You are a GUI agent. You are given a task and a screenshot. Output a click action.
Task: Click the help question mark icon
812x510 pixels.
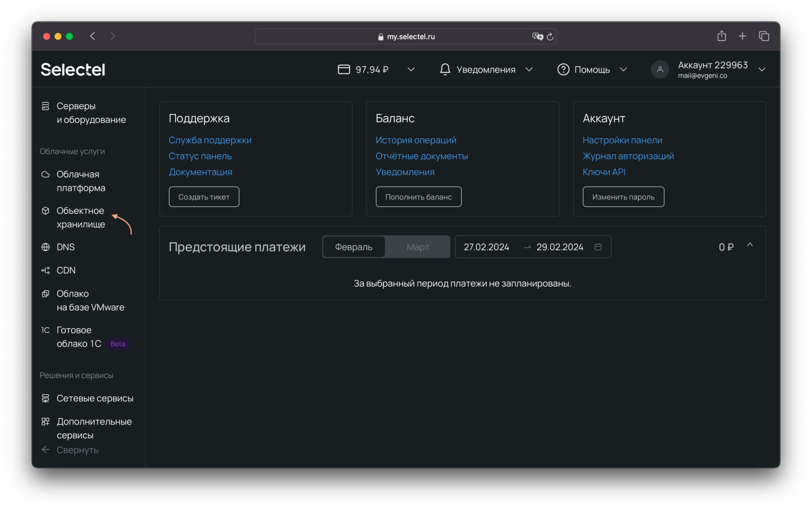pos(563,70)
